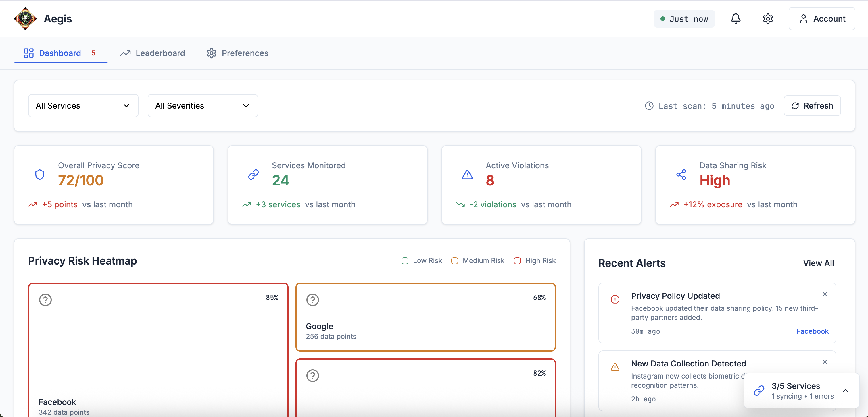
Task: Open the help tooltip on the Facebook heatmap cell
Action: point(45,300)
